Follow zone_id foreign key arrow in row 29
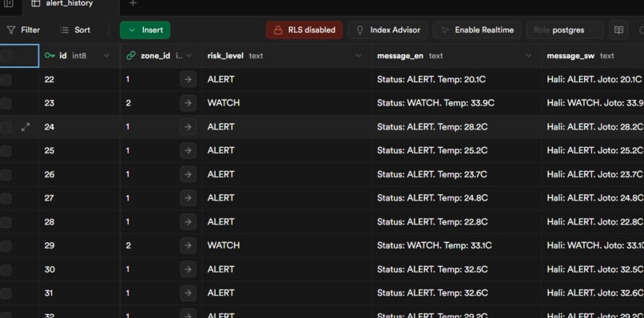This screenshot has width=644, height=318. [x=188, y=245]
